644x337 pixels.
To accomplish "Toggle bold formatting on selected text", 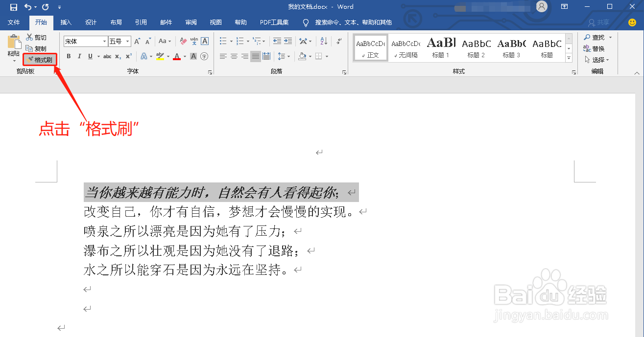I will point(69,56).
